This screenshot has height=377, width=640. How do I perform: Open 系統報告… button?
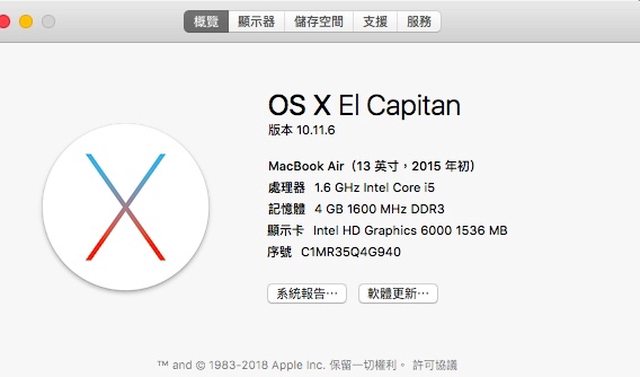pos(307,293)
